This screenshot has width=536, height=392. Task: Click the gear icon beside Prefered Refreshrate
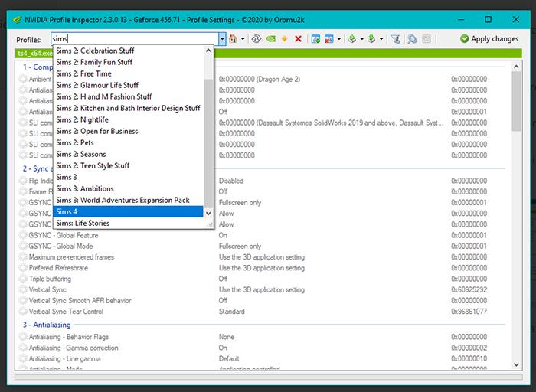(x=23, y=268)
